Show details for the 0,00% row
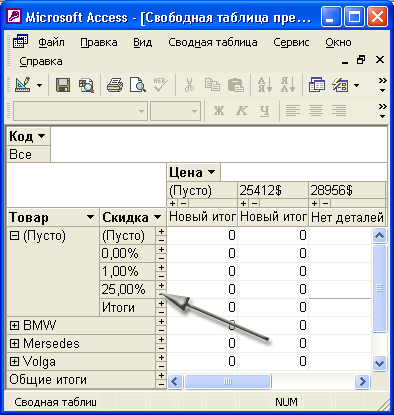Screen dimensions: 394x415 [161, 250]
